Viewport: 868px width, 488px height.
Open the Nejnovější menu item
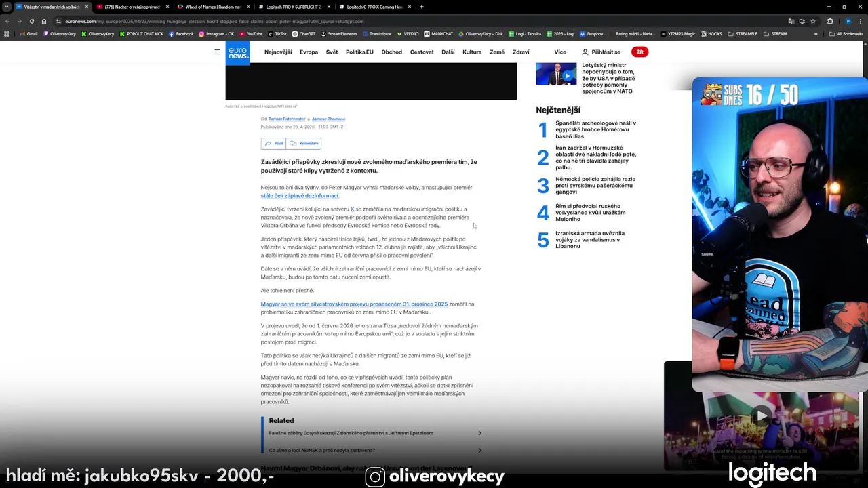pos(278,52)
